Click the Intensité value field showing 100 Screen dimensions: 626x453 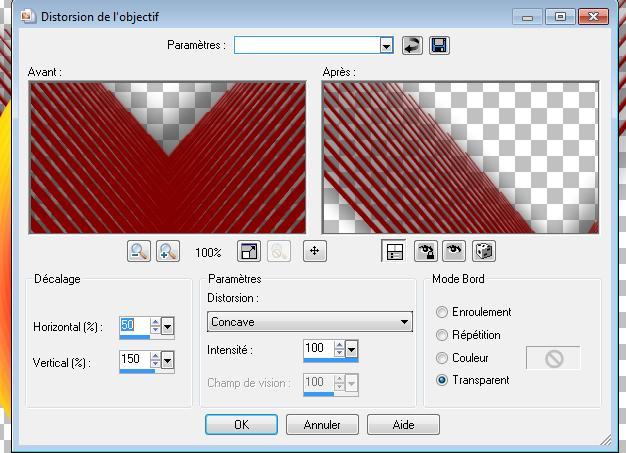pyautogui.click(x=319, y=349)
